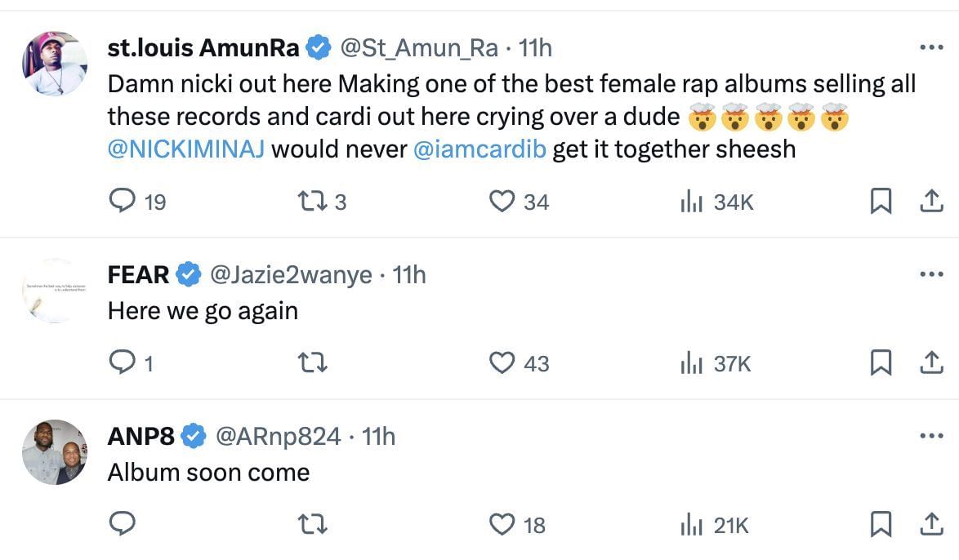Reply to "Album soon come" tweet
The height and width of the screenshot is (560, 959).
pos(122,524)
